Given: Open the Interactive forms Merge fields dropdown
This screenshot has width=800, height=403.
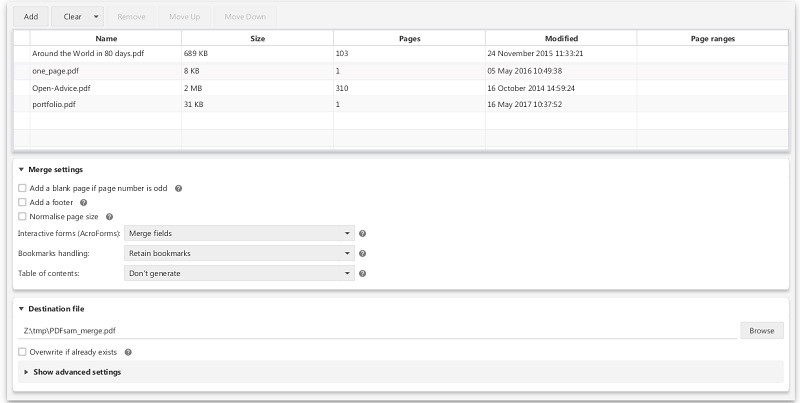Looking at the screenshot, I should 239,233.
